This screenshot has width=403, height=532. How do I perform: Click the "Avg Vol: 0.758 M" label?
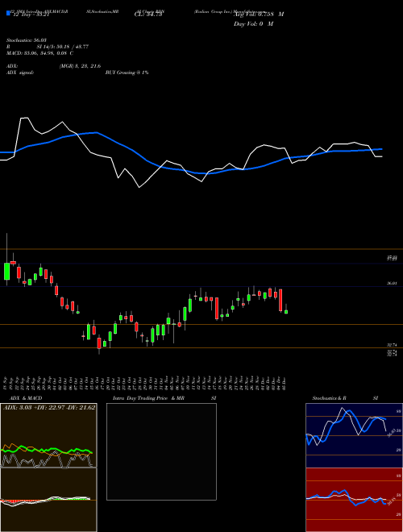[x=259, y=14]
